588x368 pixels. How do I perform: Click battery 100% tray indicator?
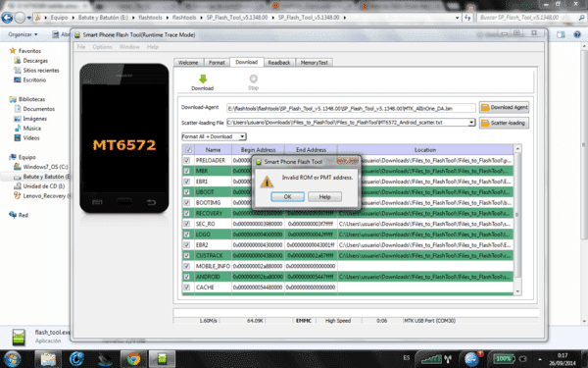pos(504,358)
